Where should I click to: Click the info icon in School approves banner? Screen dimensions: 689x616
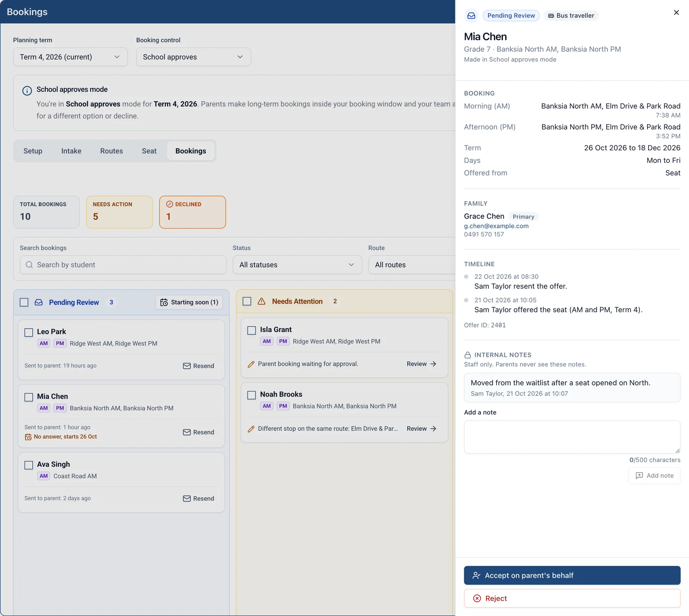point(27,90)
